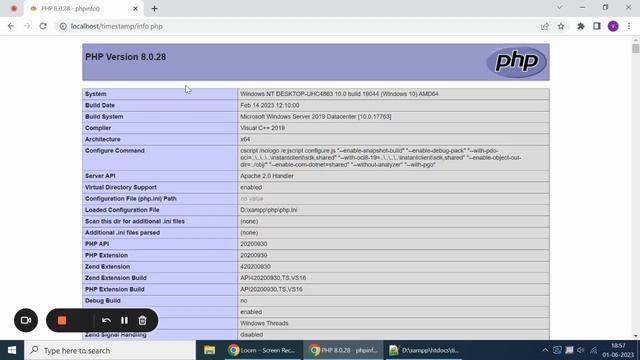Screen dimensions: 640x360
Task: Select the D:\xampp\php\php.ini path value
Action: (269, 210)
